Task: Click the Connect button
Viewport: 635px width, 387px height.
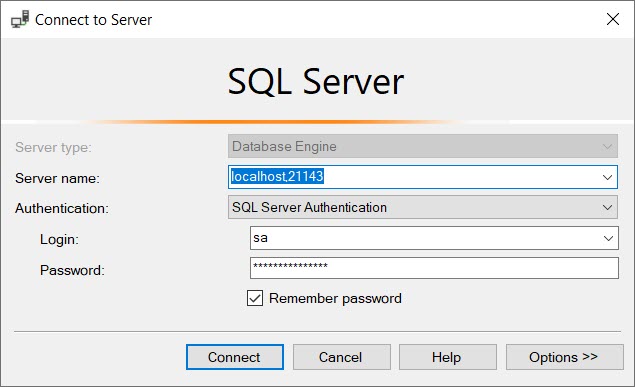Action: point(235,357)
